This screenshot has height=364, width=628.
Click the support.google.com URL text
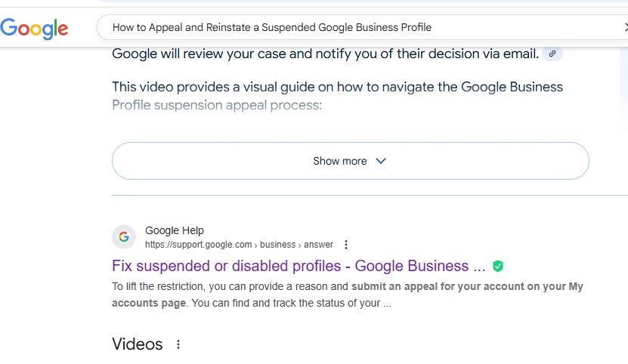(198, 245)
